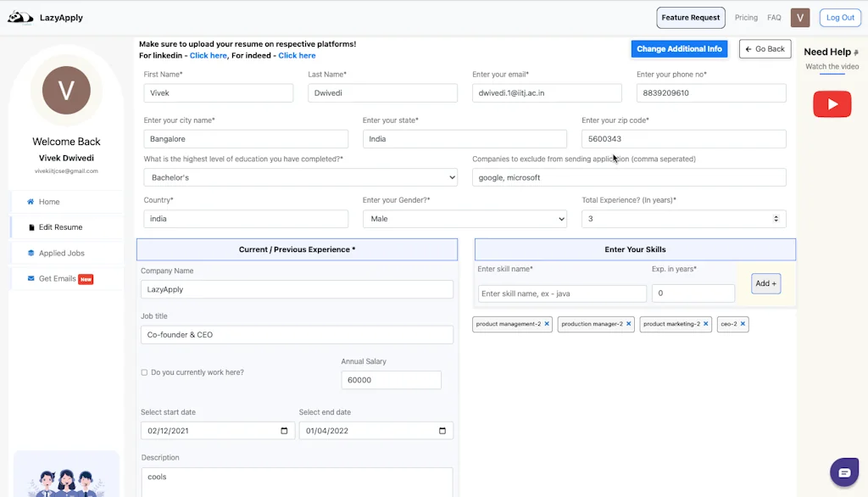Open the YouTube help video icon
The width and height of the screenshot is (868, 497).
832,103
